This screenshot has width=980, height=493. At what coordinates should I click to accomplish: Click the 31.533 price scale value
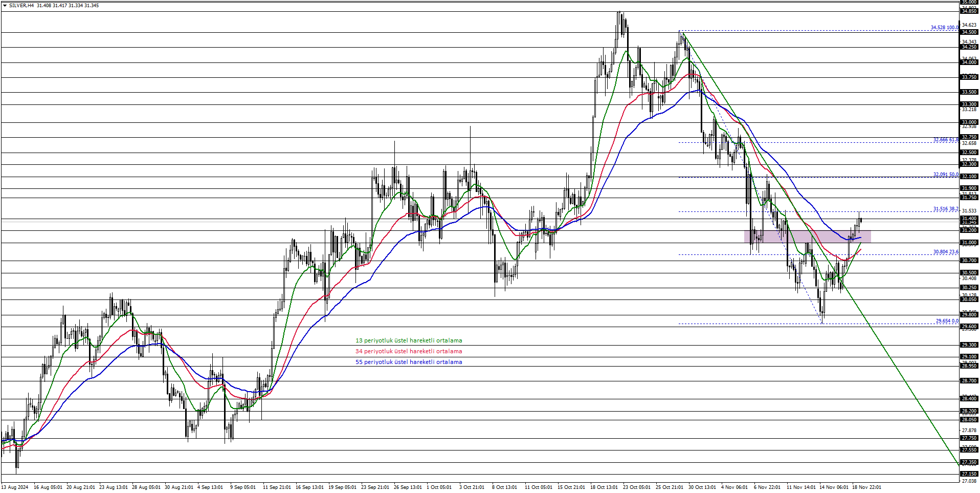point(969,211)
